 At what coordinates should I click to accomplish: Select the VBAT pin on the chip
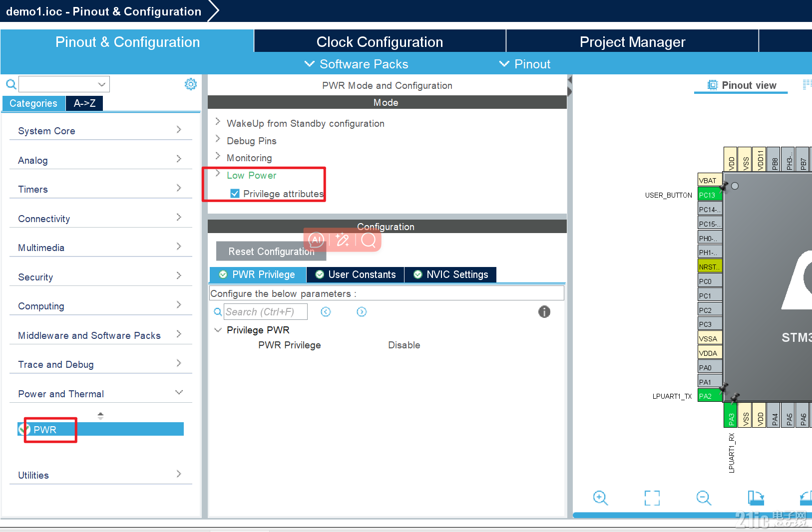click(x=710, y=180)
